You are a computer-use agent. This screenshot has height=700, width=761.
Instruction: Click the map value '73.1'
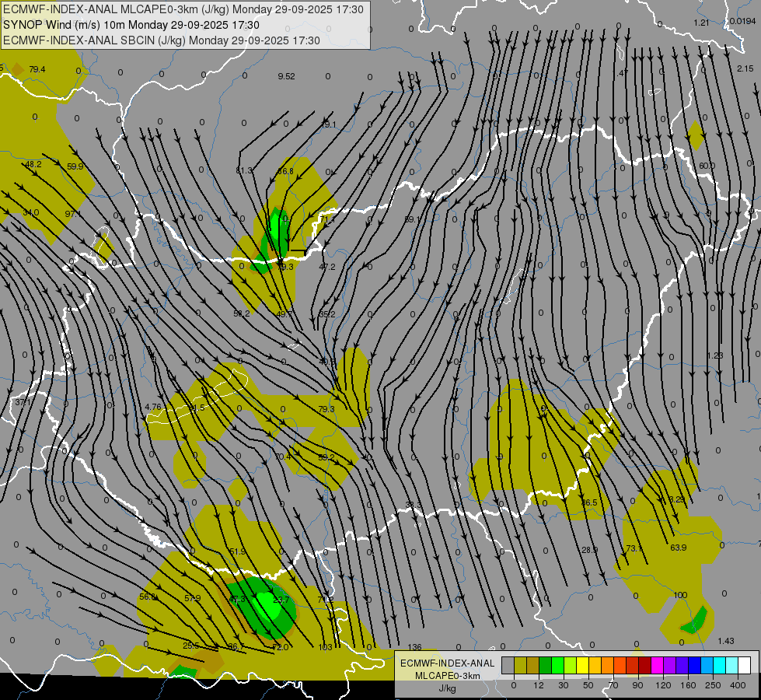pyautogui.click(x=634, y=548)
